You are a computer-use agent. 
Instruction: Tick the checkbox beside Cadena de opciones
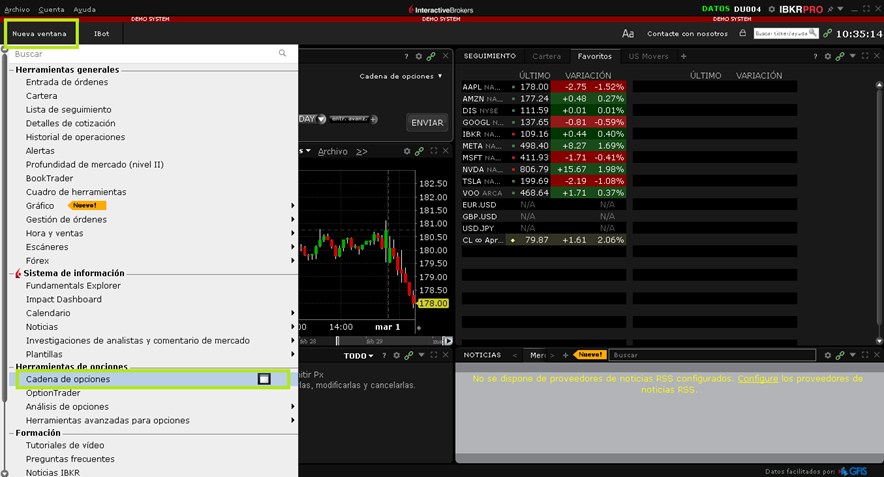click(264, 379)
